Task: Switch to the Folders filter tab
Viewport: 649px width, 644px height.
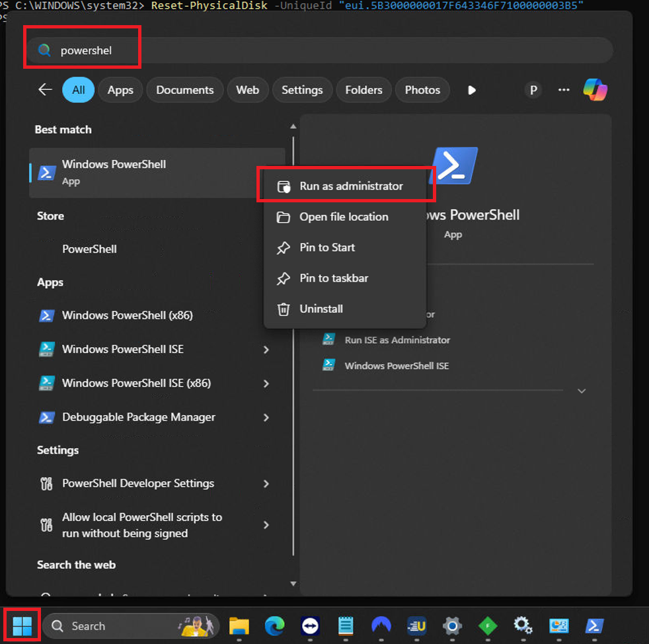Action: (x=363, y=90)
